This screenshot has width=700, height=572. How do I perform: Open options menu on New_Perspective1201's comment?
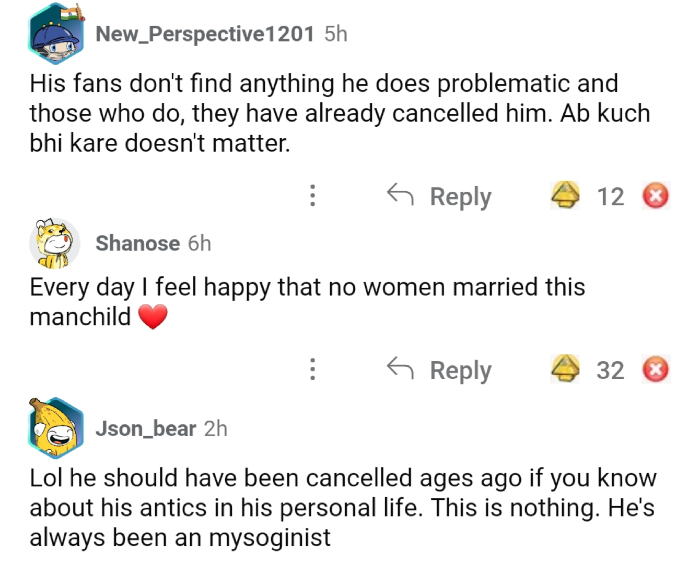click(x=313, y=196)
